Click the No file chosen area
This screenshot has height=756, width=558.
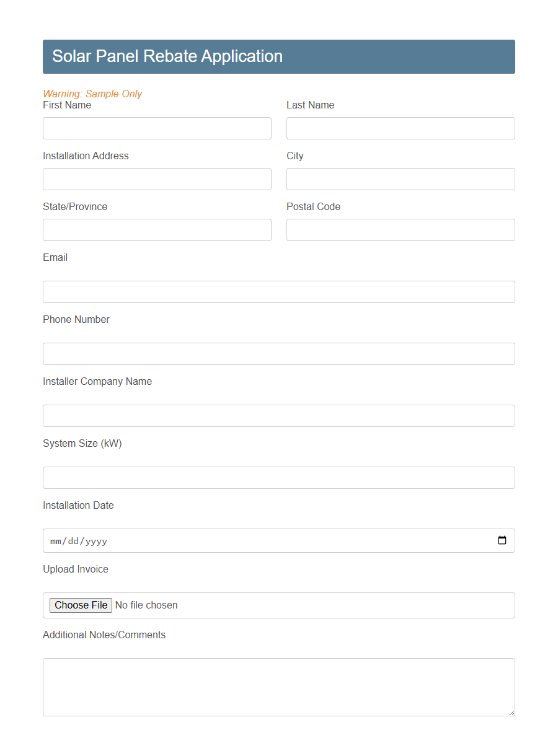(x=146, y=605)
